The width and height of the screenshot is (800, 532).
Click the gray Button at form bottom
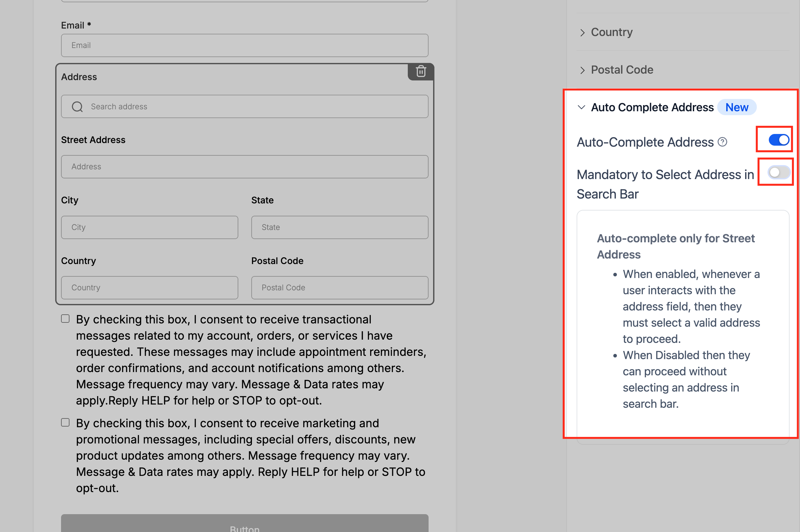[244, 523]
